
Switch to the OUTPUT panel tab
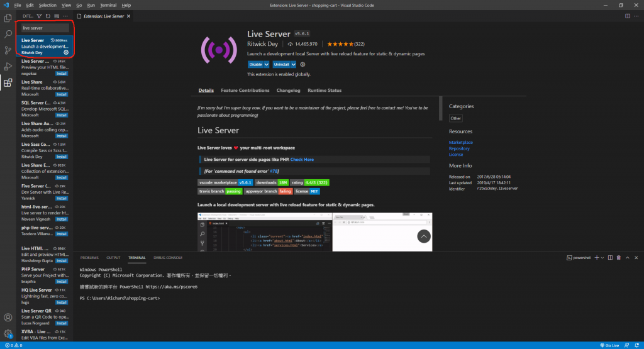pos(113,258)
